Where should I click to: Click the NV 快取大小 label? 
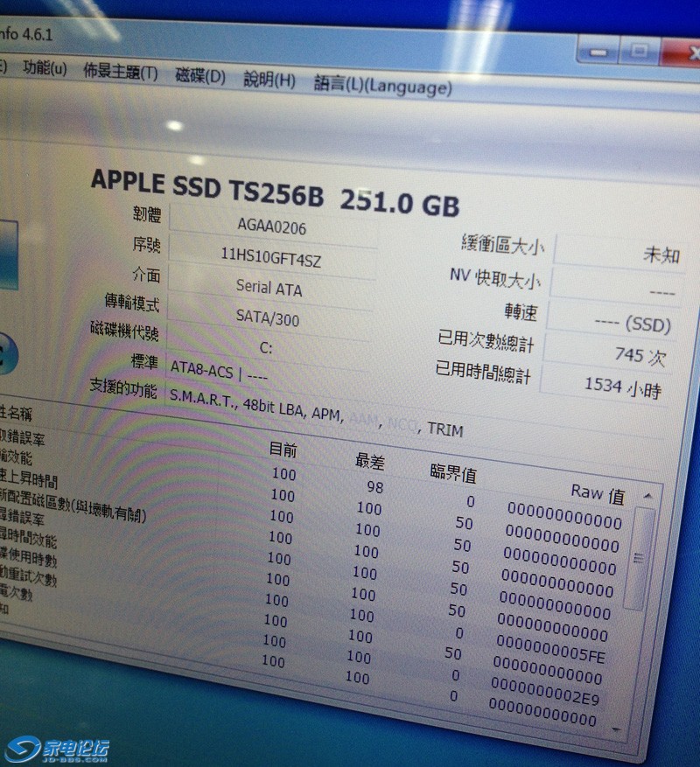[x=495, y=277]
